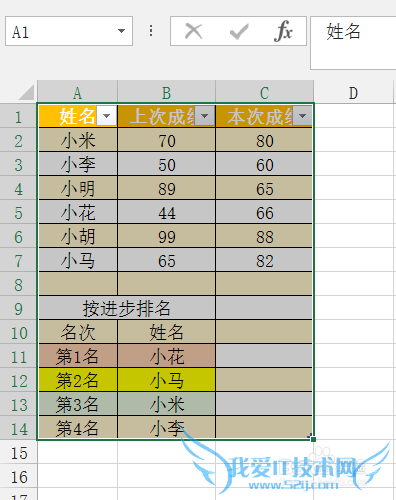
Task: Select column D header
Action: [x=353, y=92]
